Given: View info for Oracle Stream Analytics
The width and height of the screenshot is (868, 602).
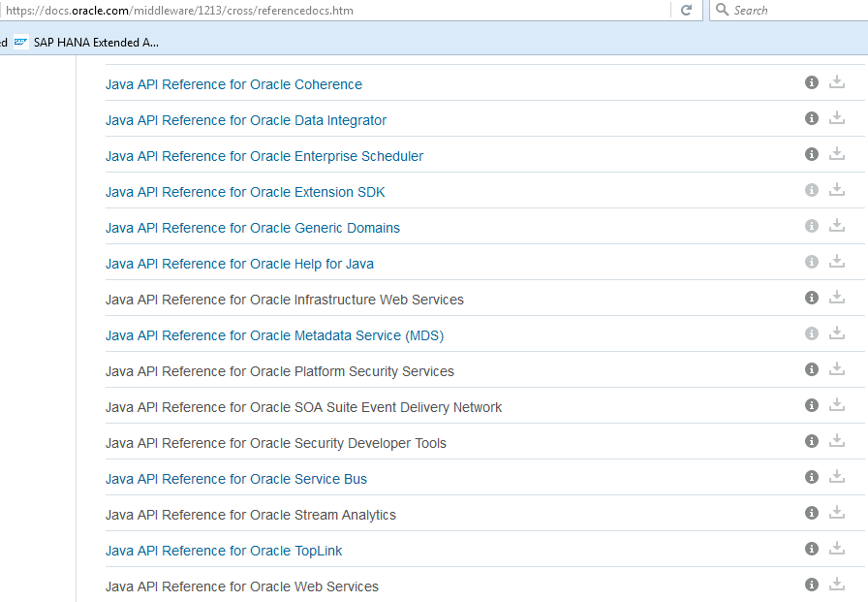Looking at the screenshot, I should 812,513.
